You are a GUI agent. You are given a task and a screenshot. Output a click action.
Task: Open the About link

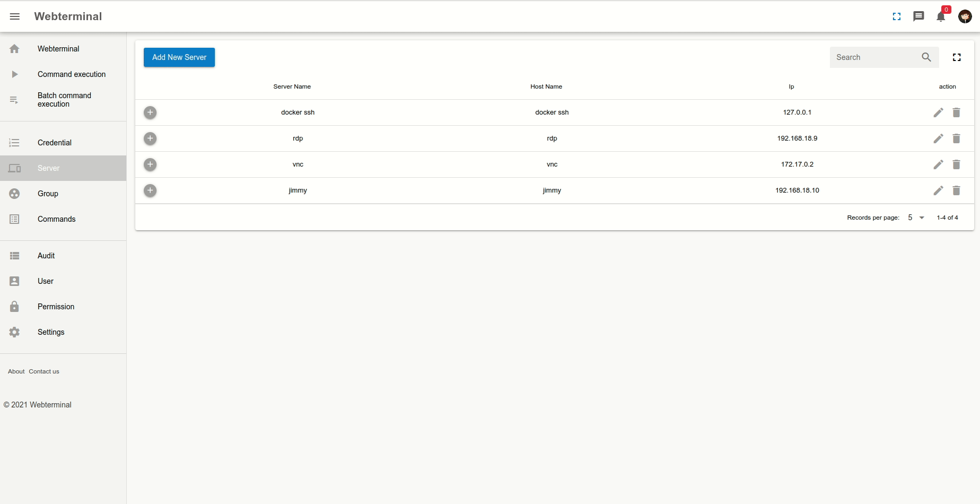click(x=16, y=371)
